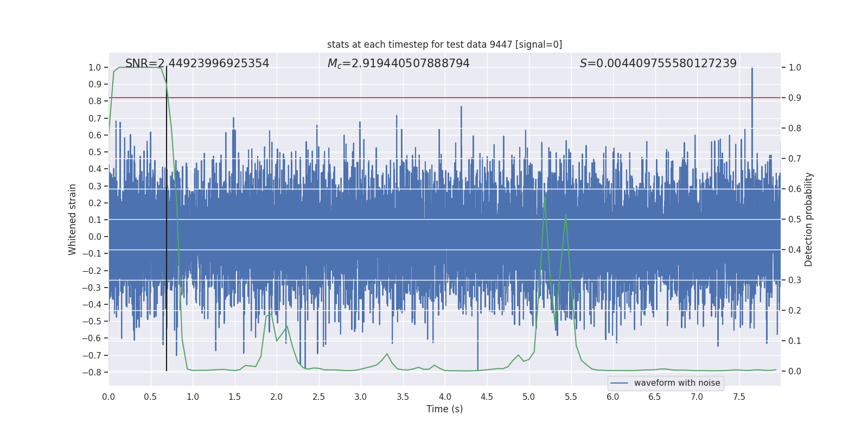Click the blue line sample in legend

[x=619, y=383]
